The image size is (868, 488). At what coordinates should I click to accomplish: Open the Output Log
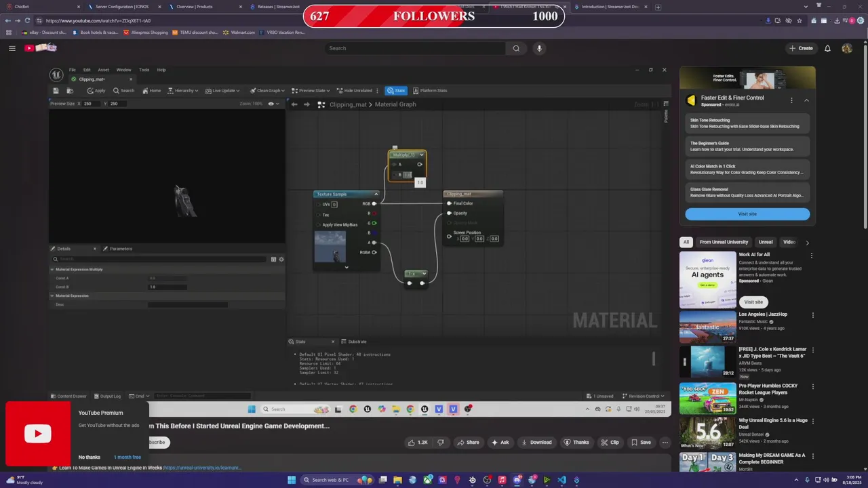coord(107,396)
